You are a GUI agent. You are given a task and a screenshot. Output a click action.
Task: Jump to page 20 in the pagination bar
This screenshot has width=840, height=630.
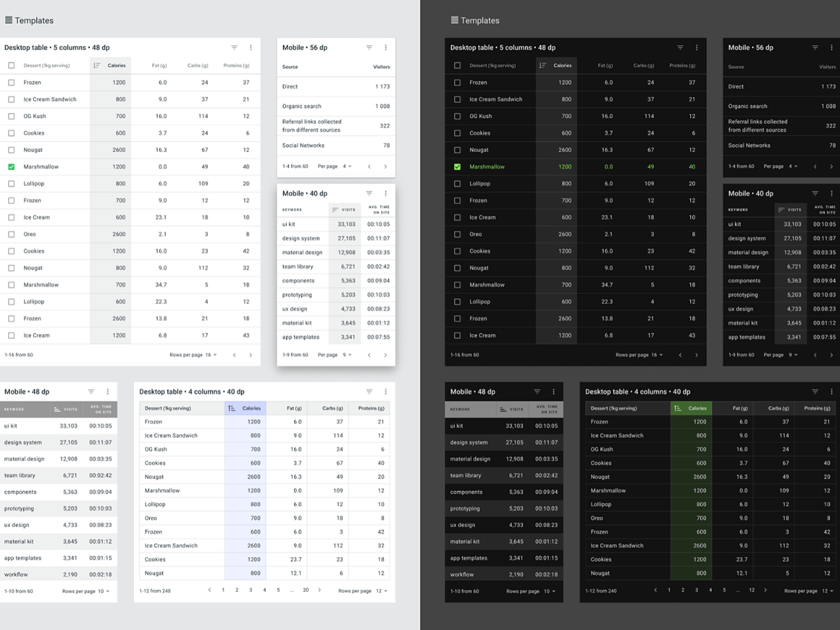point(304,590)
